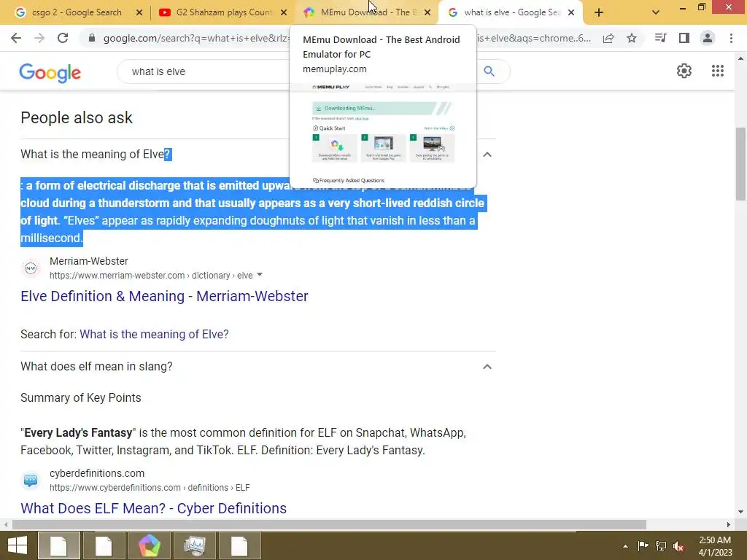Click the MEmu tab preview thumbnail
Screen dimensions: 747x560
(382, 135)
